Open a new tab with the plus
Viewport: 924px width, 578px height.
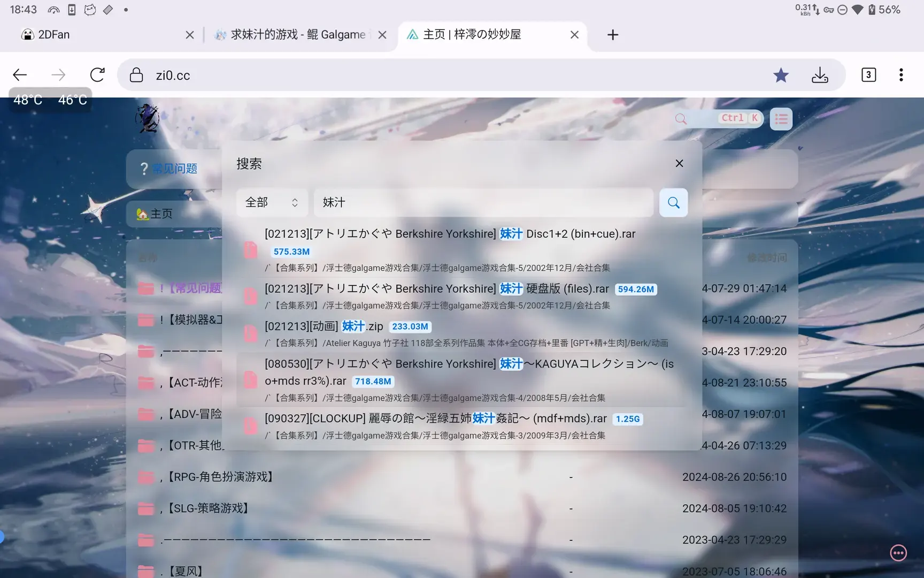(613, 35)
